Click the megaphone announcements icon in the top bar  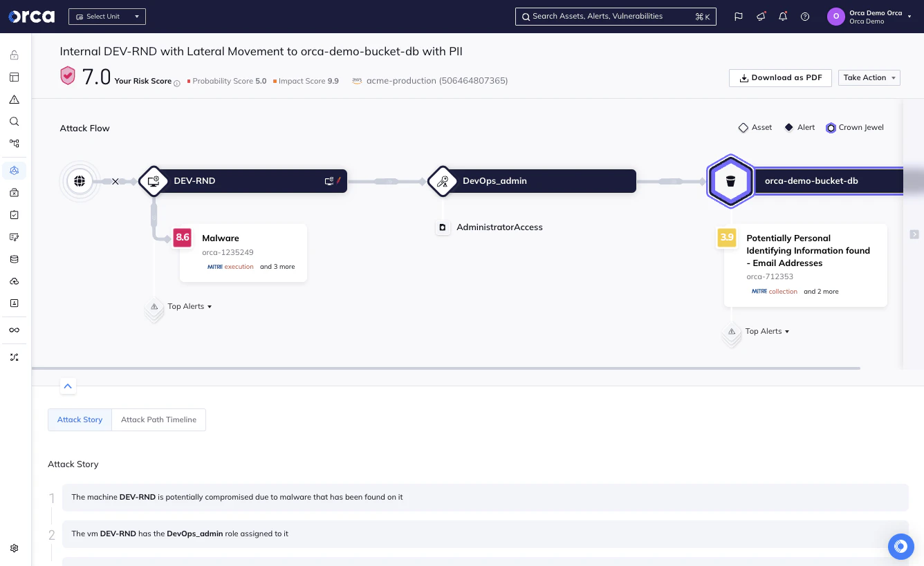click(761, 16)
